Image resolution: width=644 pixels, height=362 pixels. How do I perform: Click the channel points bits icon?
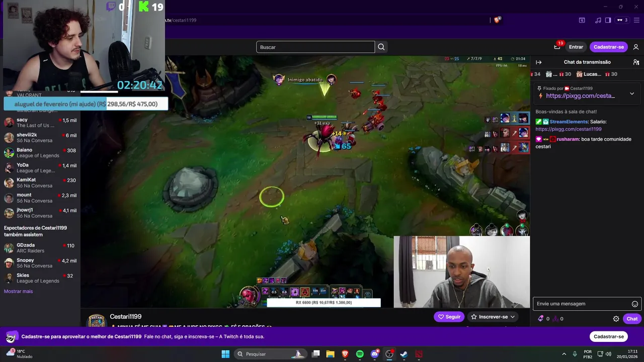[540, 318]
